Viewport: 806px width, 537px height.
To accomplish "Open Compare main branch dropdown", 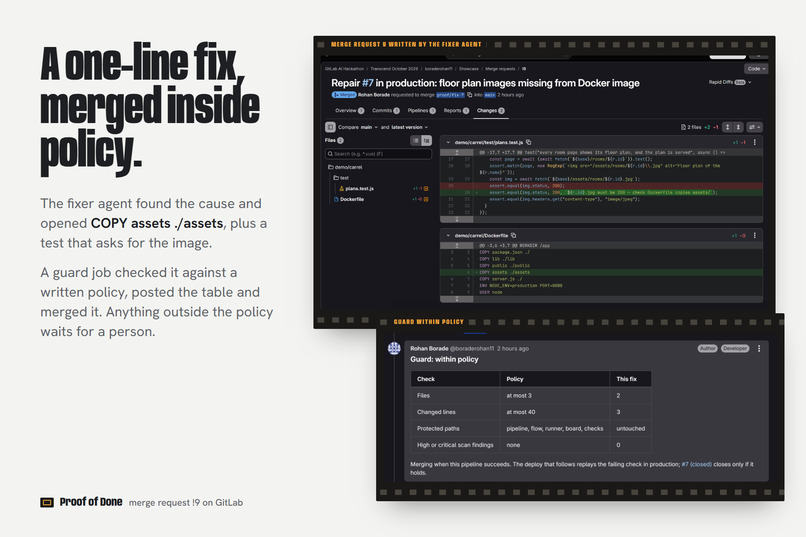I will point(369,127).
